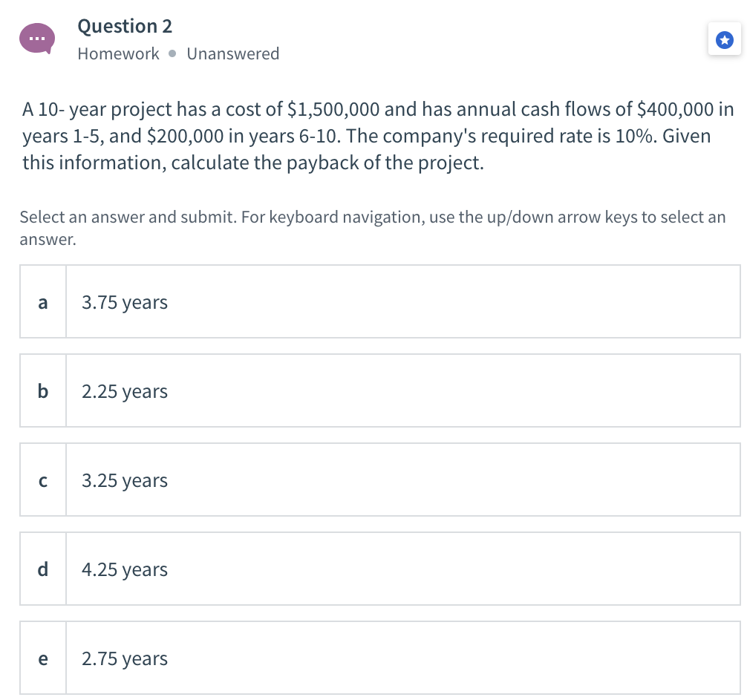Select the 3.75 years answer
Viewport: 747px width, 700px height.
pyautogui.click(x=125, y=302)
